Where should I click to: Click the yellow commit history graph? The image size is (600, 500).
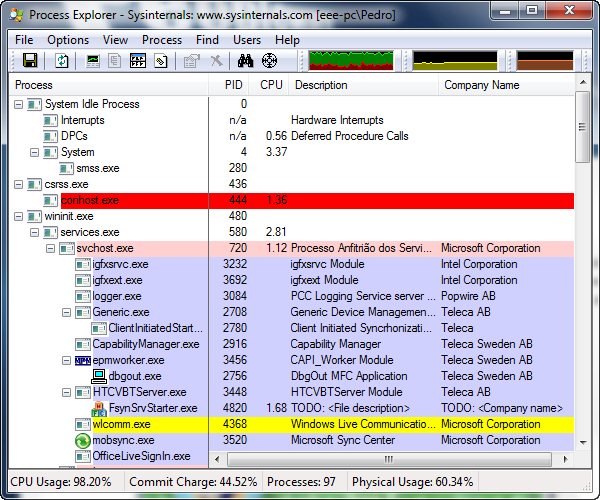(x=455, y=60)
